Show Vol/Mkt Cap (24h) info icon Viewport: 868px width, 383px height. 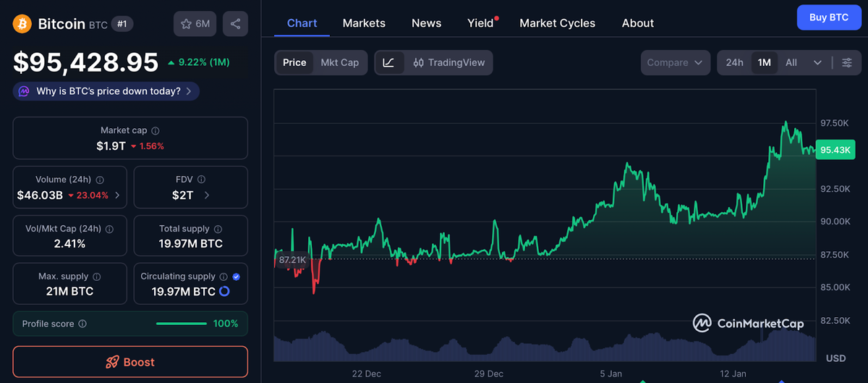point(109,229)
